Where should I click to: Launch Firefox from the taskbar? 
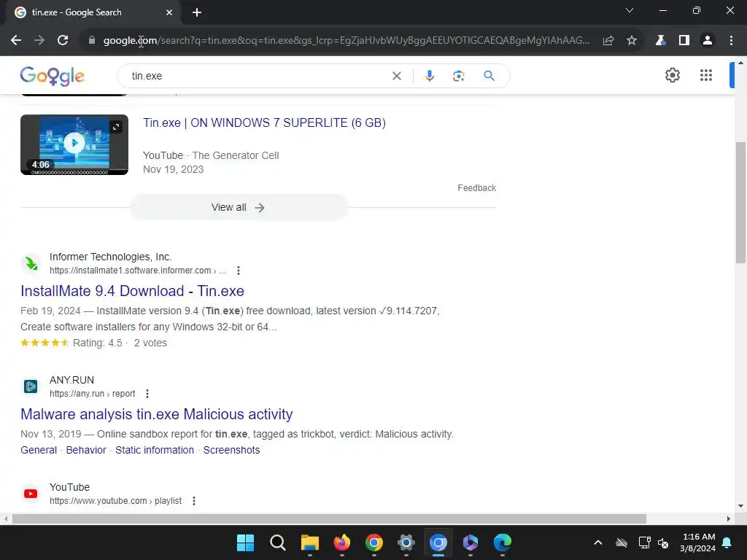(341, 542)
